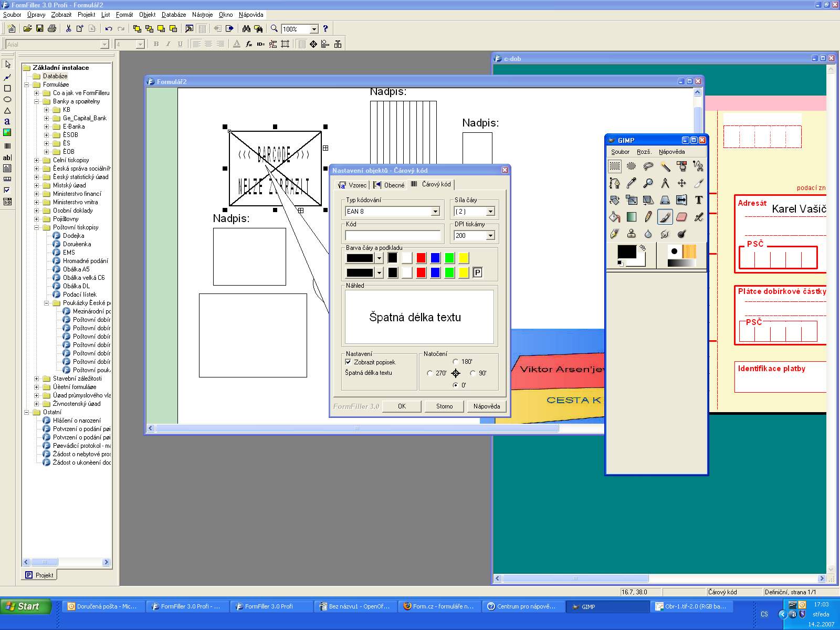Click the Cut scissors icon in FormFiller toolbar
The height and width of the screenshot is (630, 840).
pyautogui.click(x=68, y=28)
